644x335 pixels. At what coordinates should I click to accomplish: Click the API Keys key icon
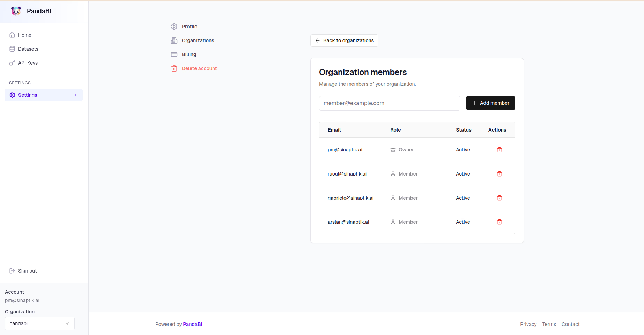click(x=12, y=63)
